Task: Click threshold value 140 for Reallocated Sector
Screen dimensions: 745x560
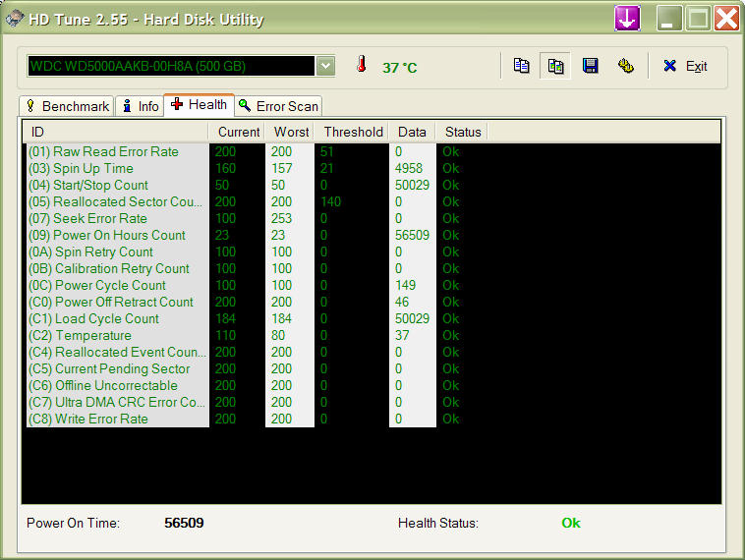Action: (x=330, y=201)
